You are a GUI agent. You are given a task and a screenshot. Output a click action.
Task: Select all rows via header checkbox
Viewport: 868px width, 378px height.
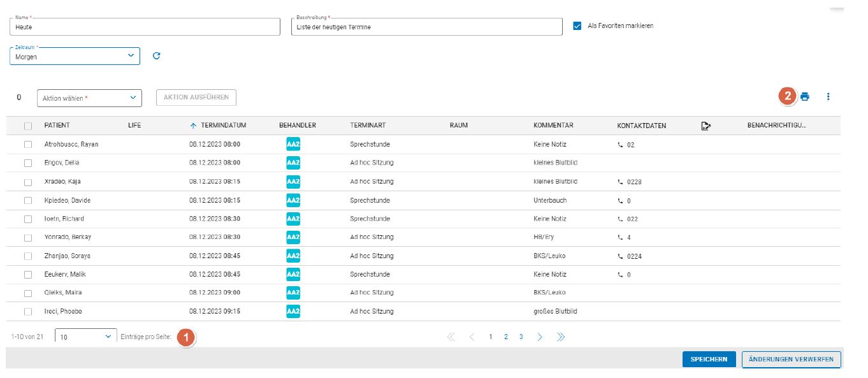28,126
